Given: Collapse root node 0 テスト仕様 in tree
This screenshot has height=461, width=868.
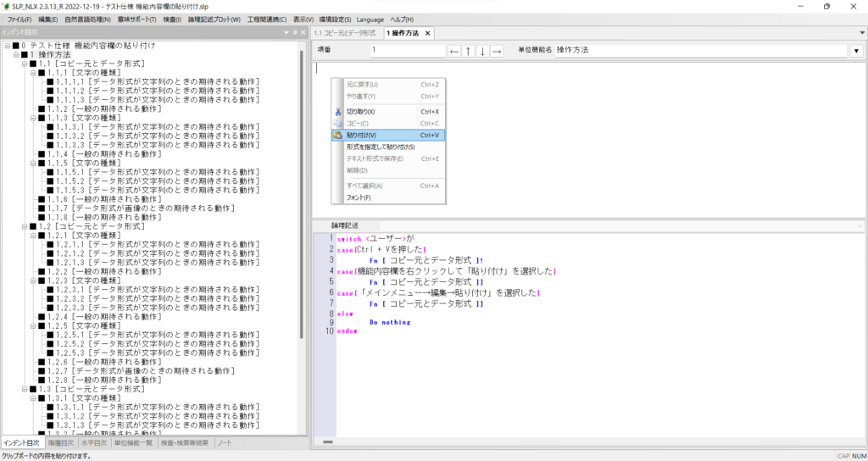Looking at the screenshot, I should [x=7, y=46].
